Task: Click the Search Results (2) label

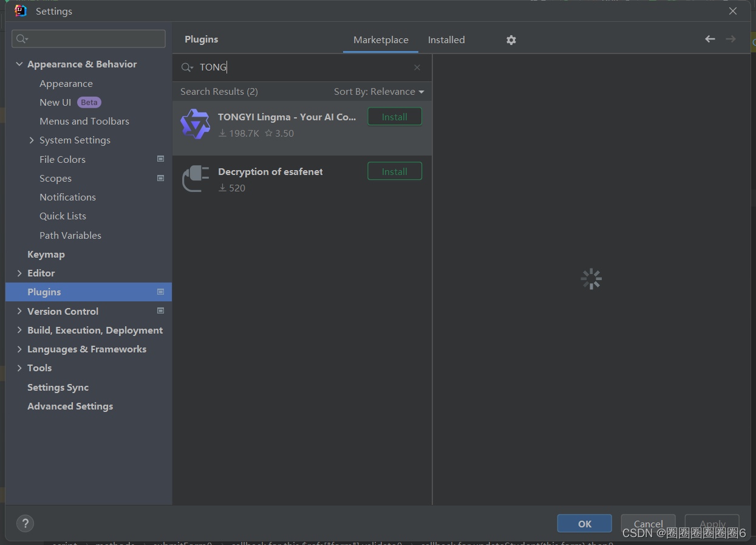Action: [x=219, y=92]
